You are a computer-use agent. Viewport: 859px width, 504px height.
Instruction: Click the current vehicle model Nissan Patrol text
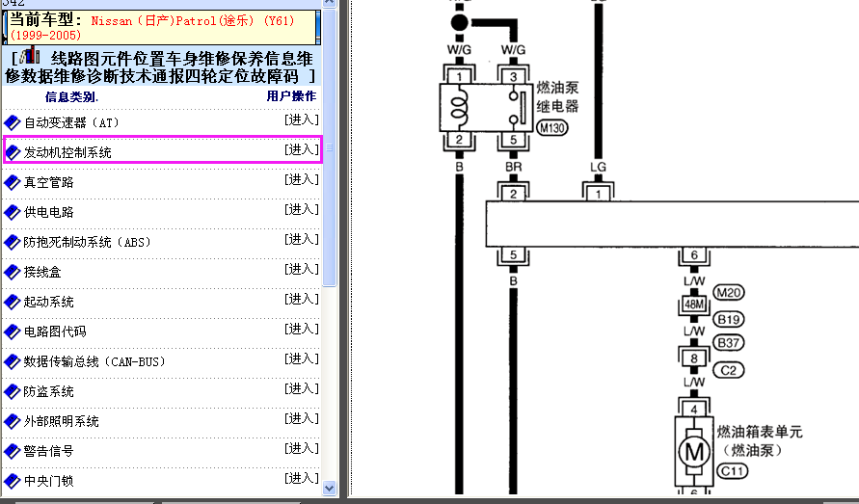pyautogui.click(x=152, y=28)
